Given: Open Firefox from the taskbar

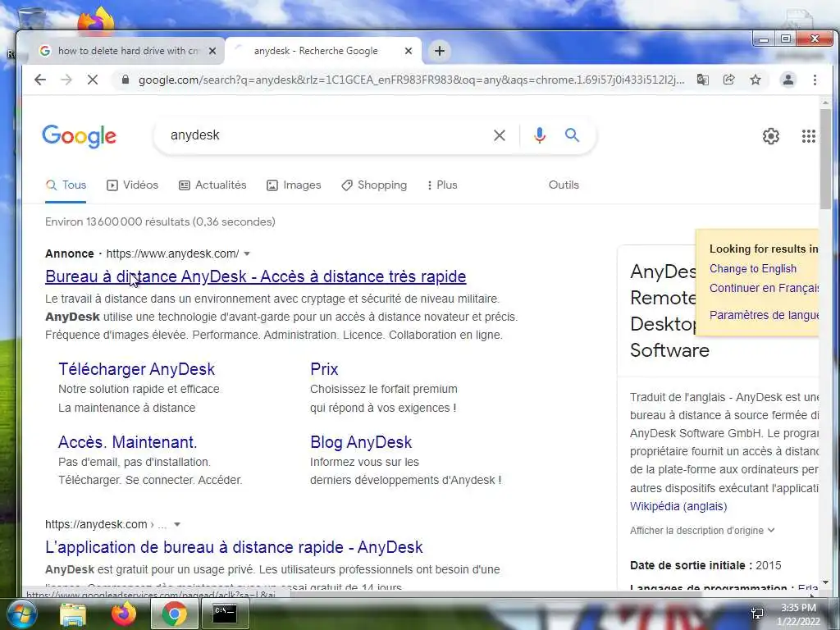Looking at the screenshot, I should coord(123,614).
